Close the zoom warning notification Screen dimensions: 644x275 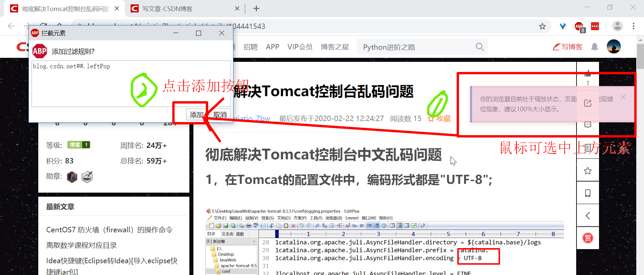point(623,97)
